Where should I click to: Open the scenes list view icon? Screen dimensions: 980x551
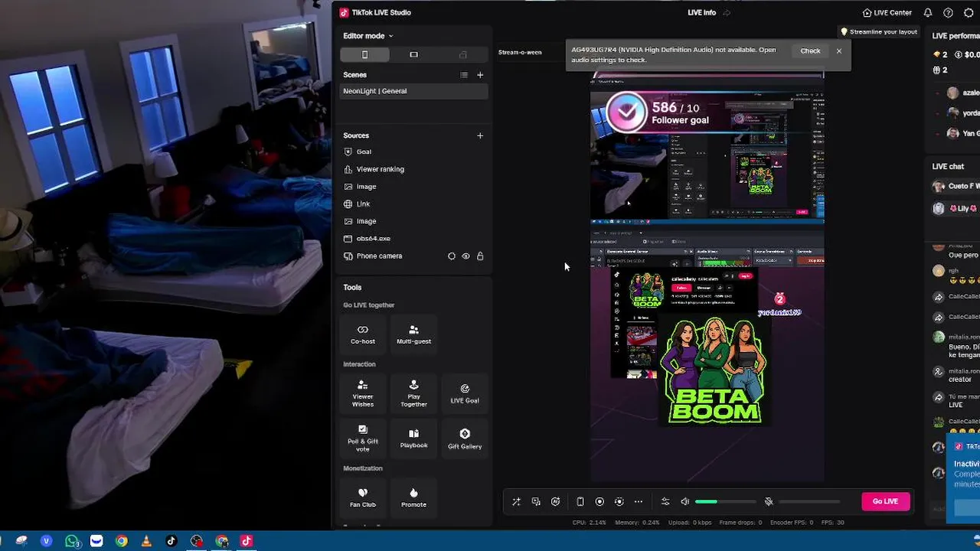(x=463, y=75)
